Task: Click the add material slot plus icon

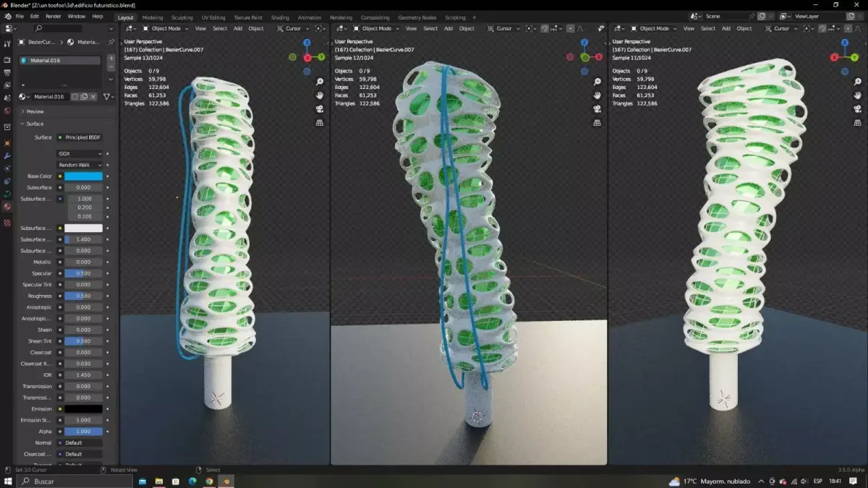Action: tap(111, 58)
